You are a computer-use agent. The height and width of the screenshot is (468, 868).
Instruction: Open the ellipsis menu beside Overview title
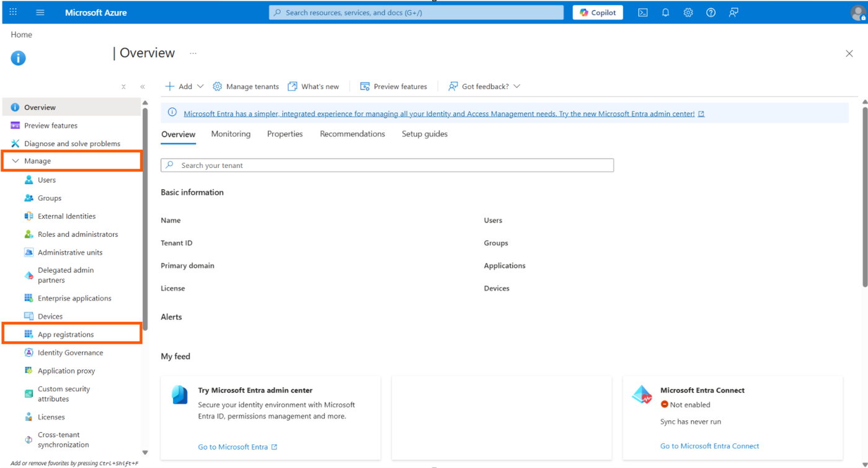click(193, 53)
